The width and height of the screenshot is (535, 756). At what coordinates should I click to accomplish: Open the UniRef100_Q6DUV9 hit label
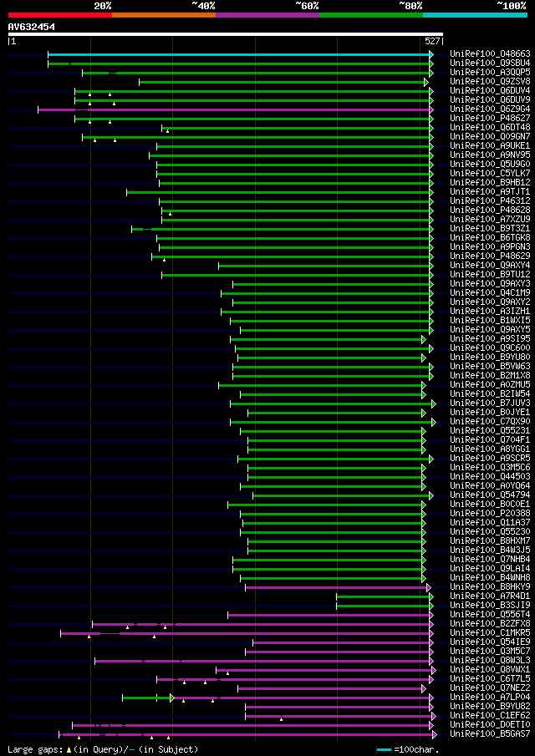click(x=490, y=99)
